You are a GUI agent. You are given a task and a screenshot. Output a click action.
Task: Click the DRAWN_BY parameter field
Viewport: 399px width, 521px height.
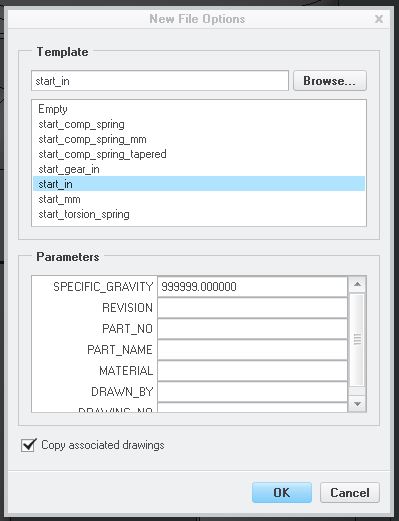click(252, 392)
